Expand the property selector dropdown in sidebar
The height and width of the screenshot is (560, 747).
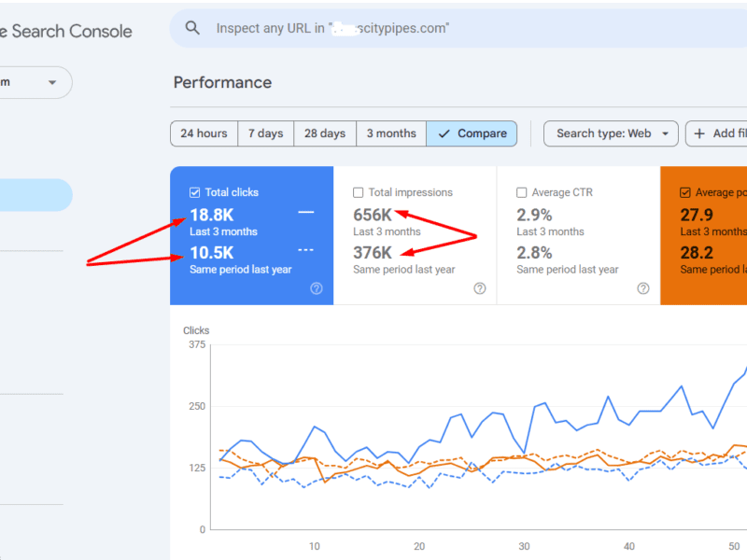click(51, 82)
